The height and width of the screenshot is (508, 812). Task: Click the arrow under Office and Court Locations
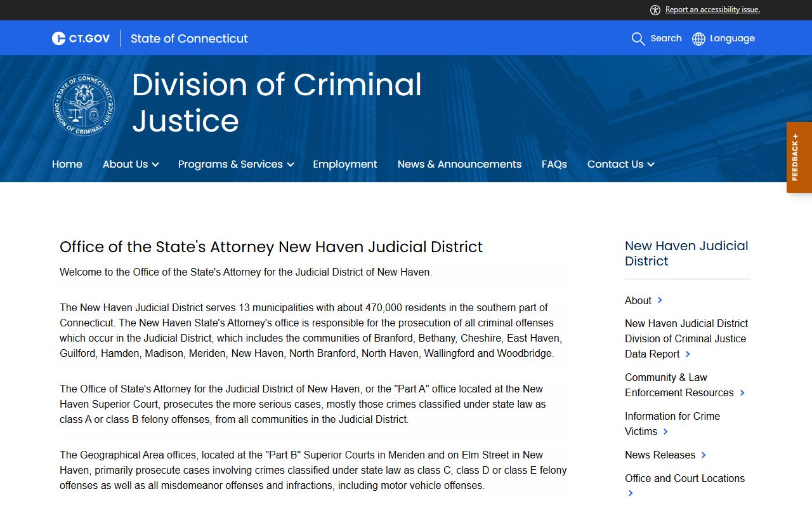631,493
